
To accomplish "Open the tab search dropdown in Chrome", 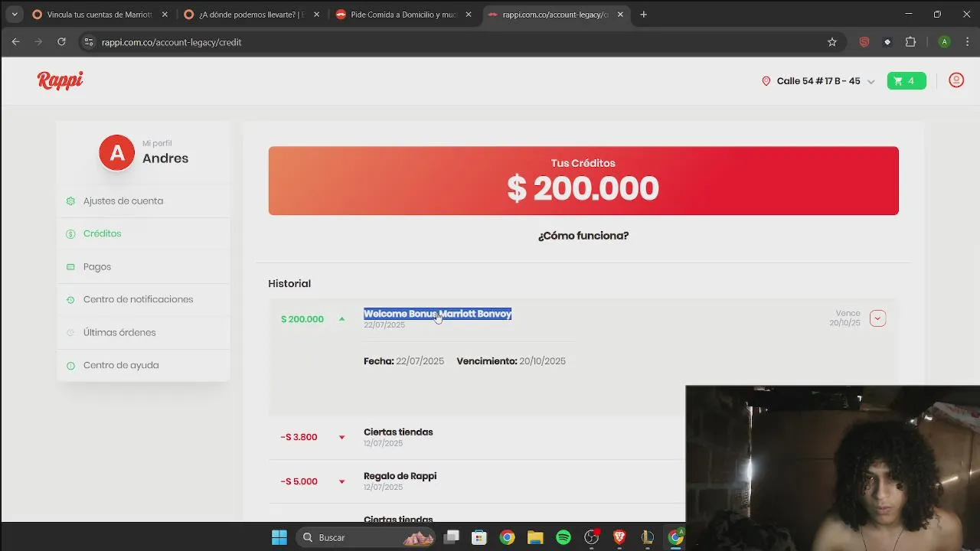I will coord(14,15).
